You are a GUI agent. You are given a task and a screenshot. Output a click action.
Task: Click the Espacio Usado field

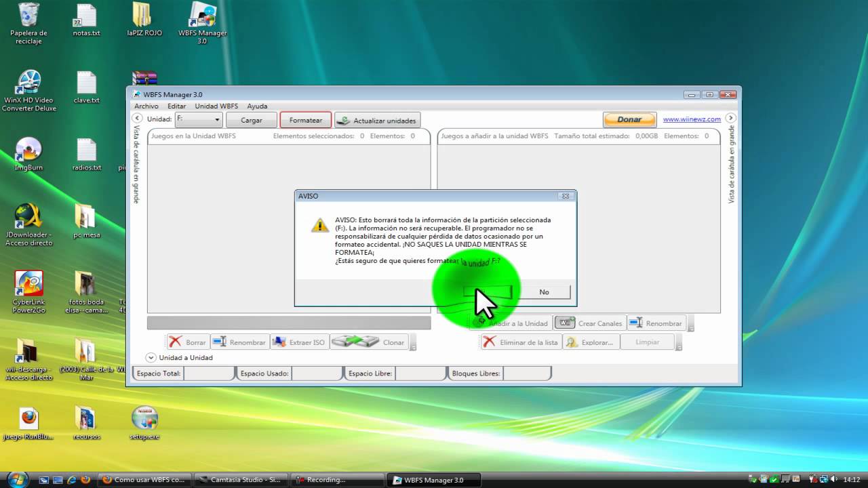pos(317,373)
